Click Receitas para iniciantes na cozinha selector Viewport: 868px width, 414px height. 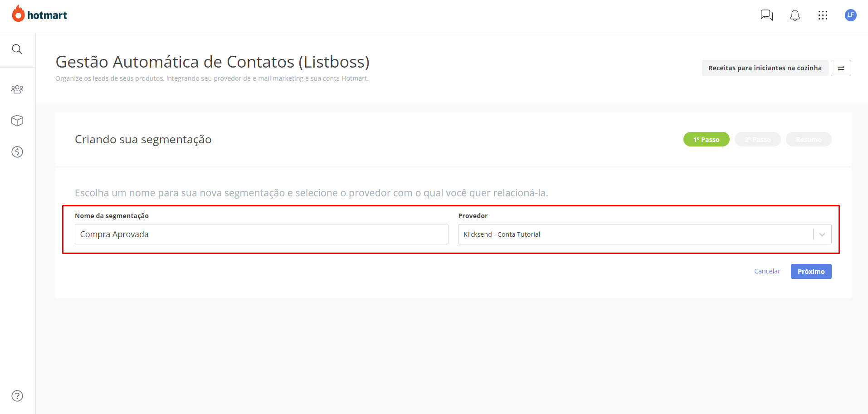[765, 68]
